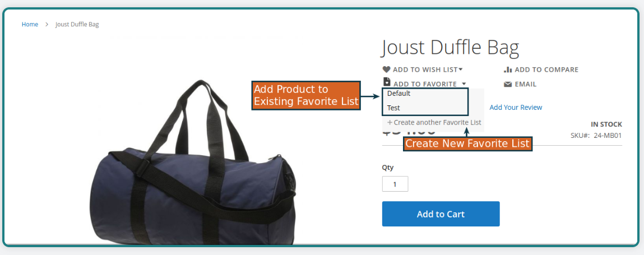Open the Add to Favorite menu label

point(425,84)
